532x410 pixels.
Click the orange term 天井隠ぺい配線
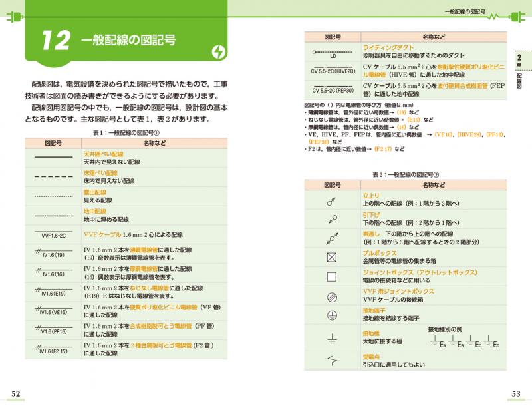(104, 154)
